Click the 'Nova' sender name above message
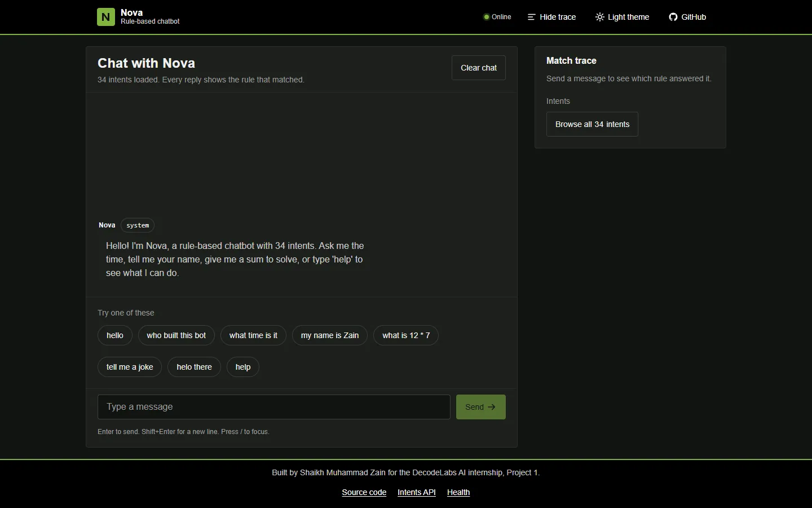Image resolution: width=812 pixels, height=508 pixels. 107,225
